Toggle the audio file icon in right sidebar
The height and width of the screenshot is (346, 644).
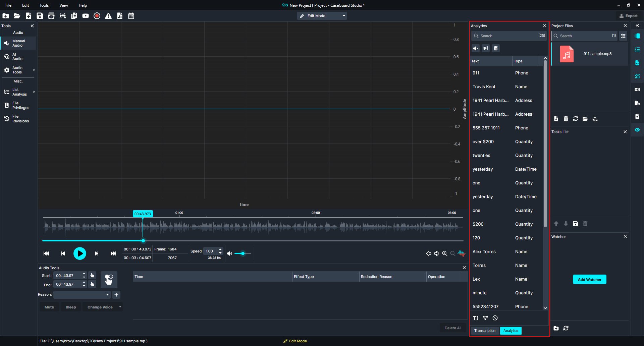[637, 63]
